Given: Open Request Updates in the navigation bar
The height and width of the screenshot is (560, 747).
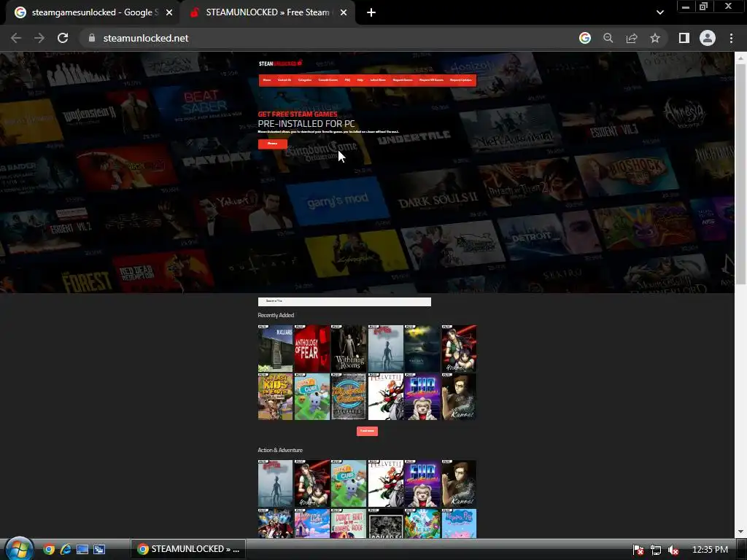Looking at the screenshot, I should (461, 80).
